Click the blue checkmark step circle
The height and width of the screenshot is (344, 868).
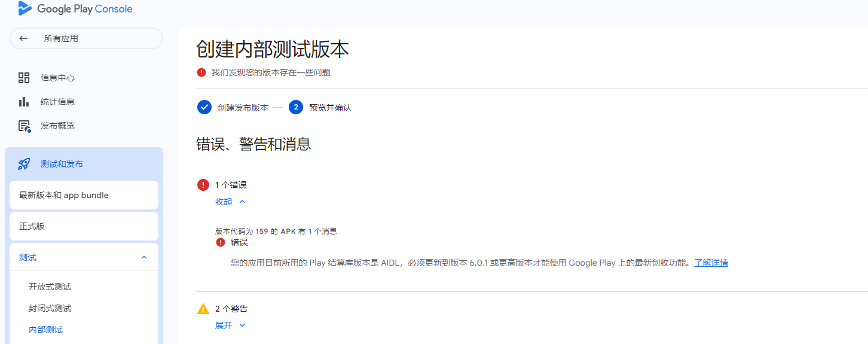pyautogui.click(x=204, y=108)
